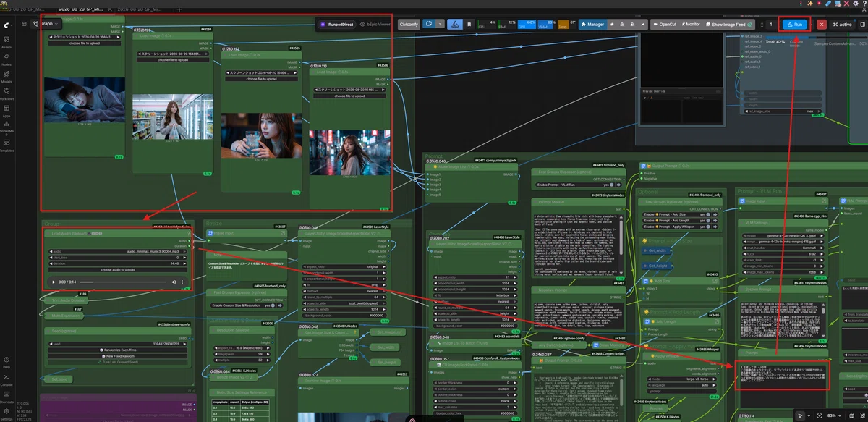Screen dimensions: 868x422
Task: Click the batch count field showing 1
Action: pyautogui.click(x=770, y=24)
